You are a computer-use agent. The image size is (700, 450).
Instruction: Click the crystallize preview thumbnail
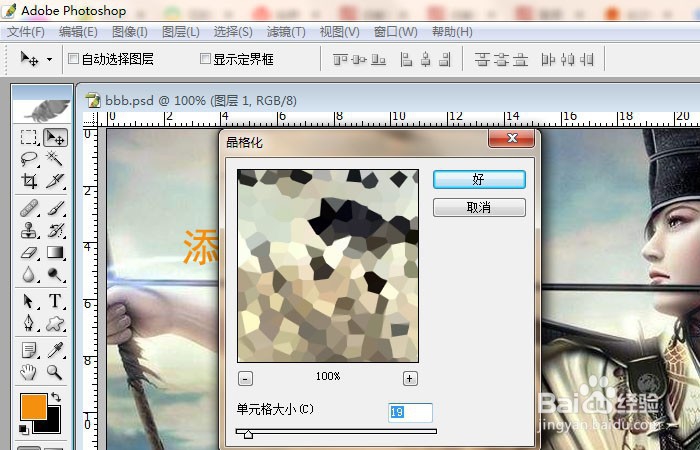click(328, 266)
